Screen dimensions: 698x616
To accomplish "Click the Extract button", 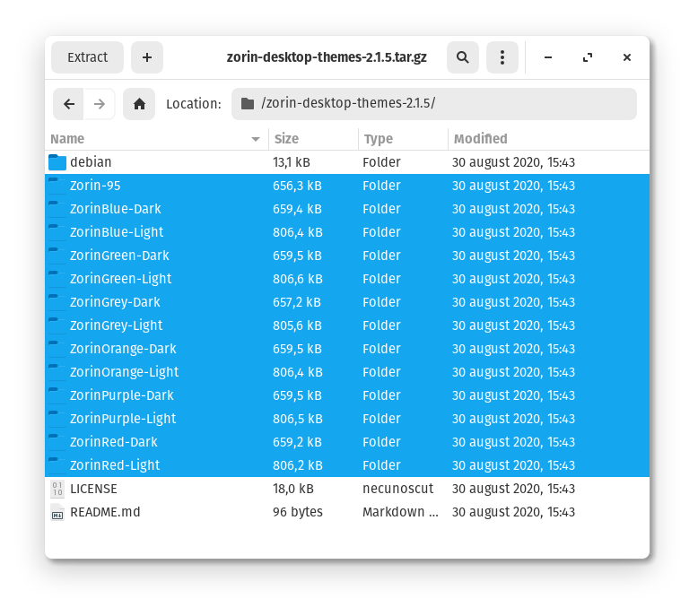I will click(87, 57).
